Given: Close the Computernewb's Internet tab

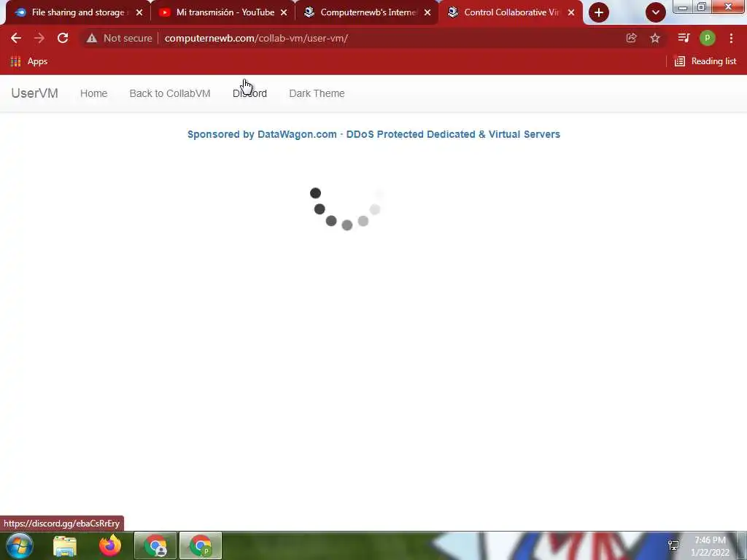Looking at the screenshot, I should (427, 12).
